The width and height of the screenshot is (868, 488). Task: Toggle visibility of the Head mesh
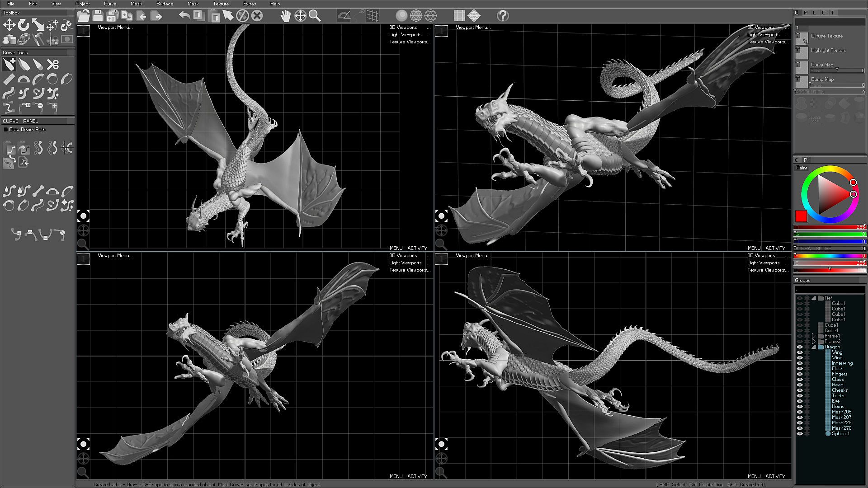click(799, 385)
